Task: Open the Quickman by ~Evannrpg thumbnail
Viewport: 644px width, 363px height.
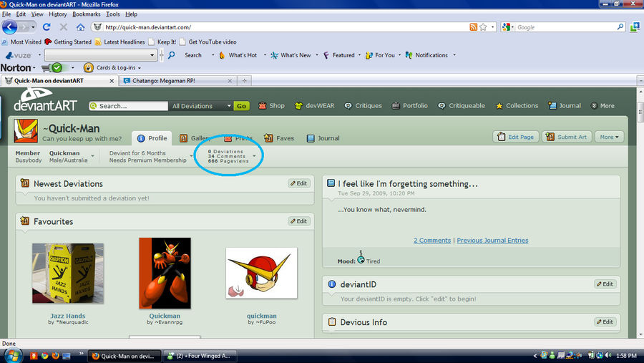Action: [x=165, y=273]
